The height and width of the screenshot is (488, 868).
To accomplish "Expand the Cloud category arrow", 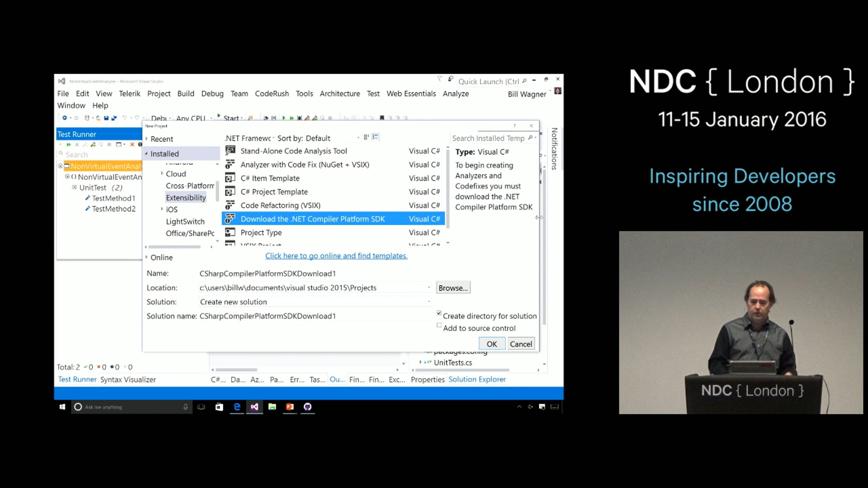I will [x=162, y=174].
